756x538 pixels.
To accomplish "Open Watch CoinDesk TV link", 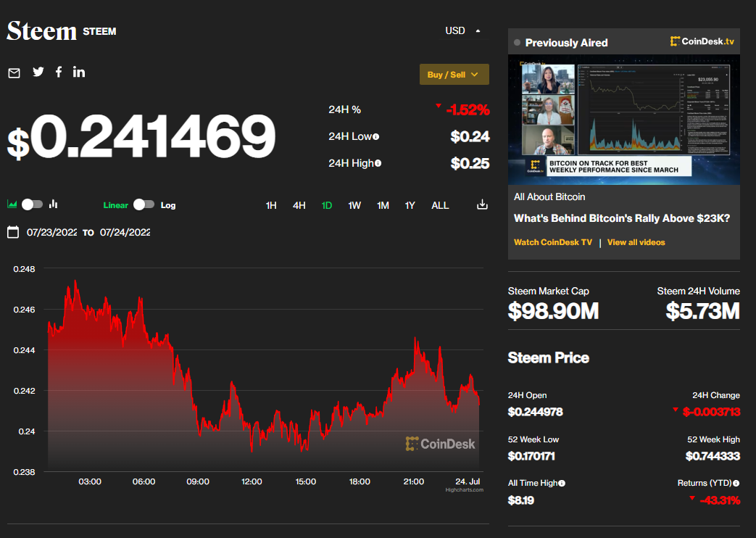I will click(553, 242).
